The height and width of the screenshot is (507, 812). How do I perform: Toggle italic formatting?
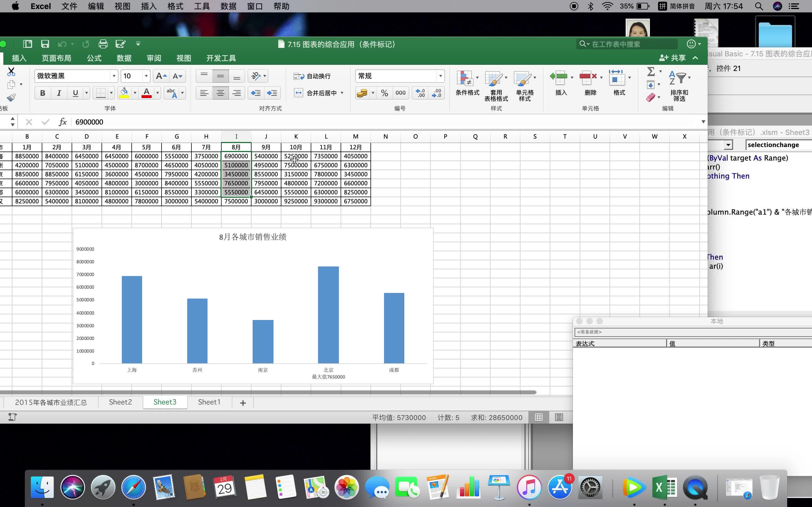pos(59,93)
